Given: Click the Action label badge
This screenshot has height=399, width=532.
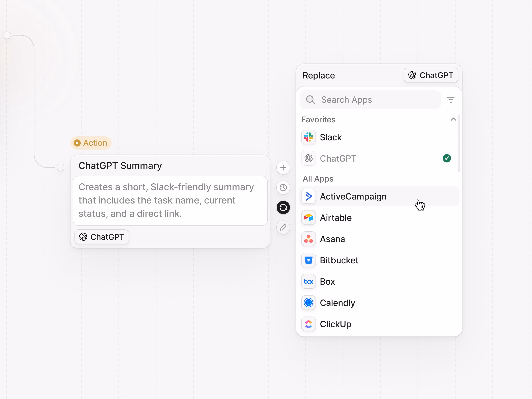Looking at the screenshot, I should (91, 143).
